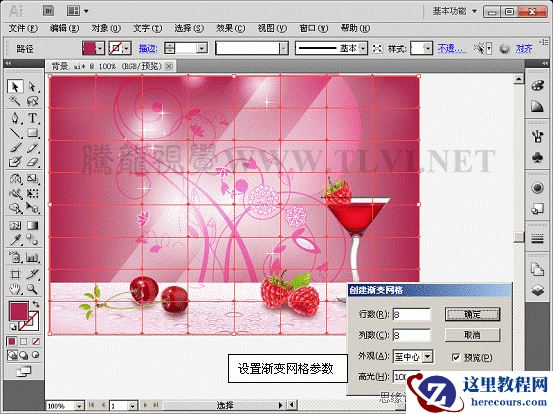Select the Pen tool
The image size is (553, 414).
pyautogui.click(x=15, y=118)
